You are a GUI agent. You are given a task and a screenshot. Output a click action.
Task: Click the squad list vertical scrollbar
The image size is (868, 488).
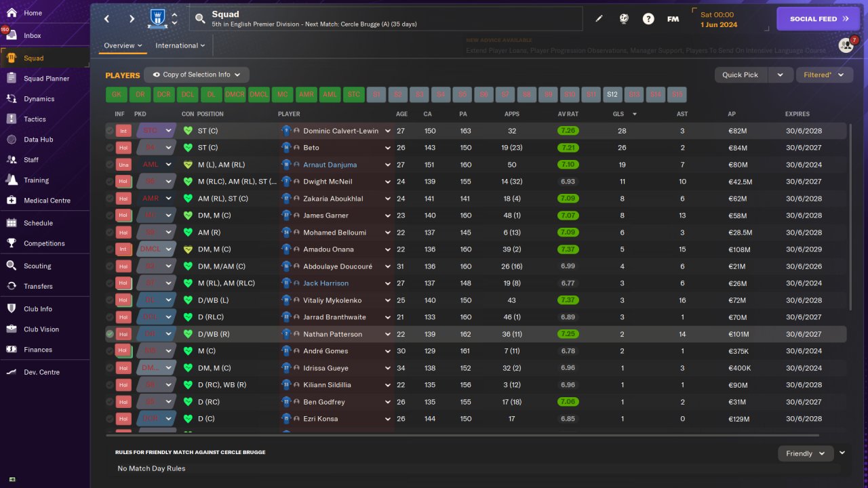tap(850, 217)
